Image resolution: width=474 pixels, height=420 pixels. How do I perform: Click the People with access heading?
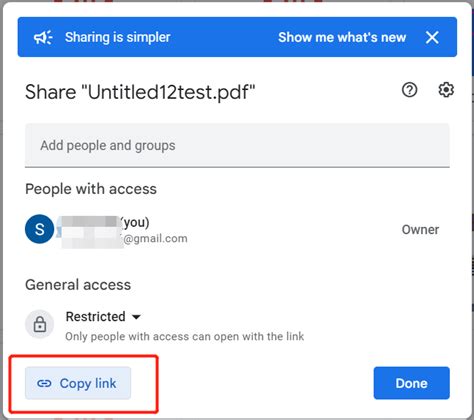pyautogui.click(x=91, y=189)
